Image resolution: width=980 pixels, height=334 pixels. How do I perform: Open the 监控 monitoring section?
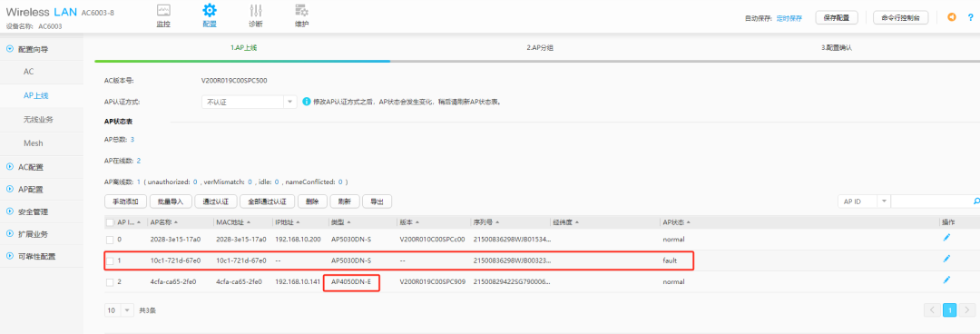coord(163,15)
